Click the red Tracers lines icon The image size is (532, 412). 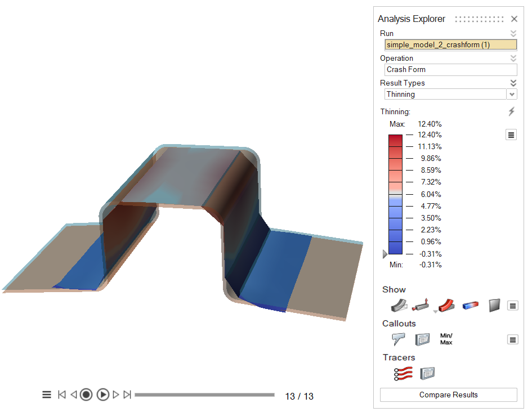tap(403, 373)
